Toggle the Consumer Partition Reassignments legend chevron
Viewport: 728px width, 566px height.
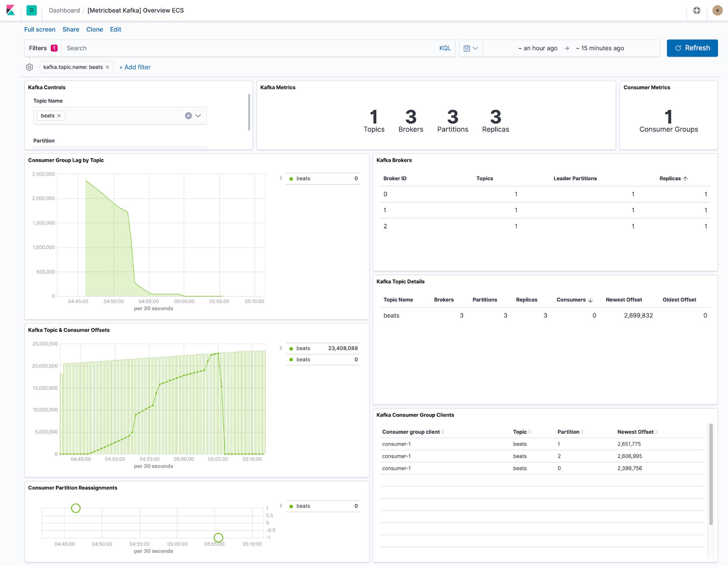pos(281,506)
